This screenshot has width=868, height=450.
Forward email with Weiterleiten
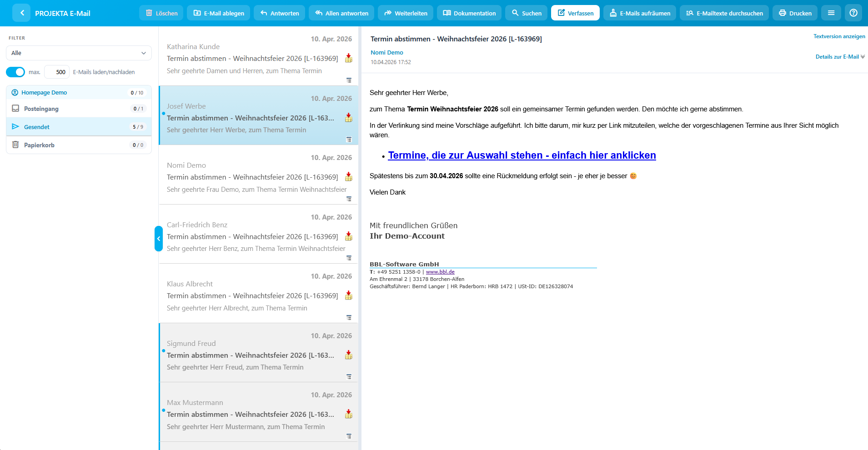pos(406,13)
